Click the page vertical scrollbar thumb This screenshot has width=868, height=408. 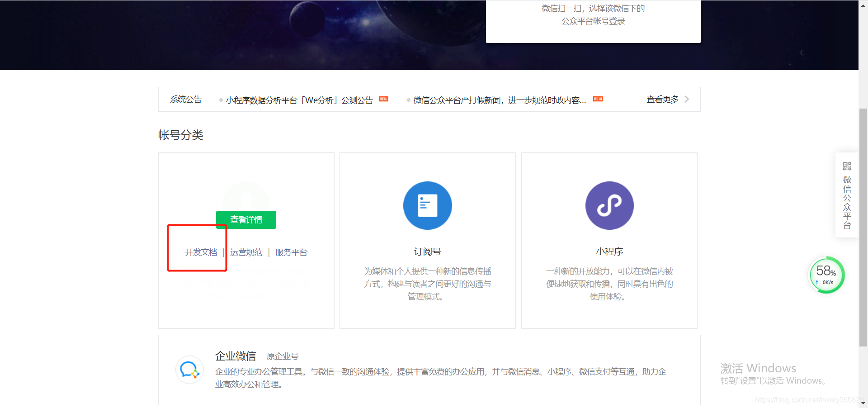pos(863,228)
